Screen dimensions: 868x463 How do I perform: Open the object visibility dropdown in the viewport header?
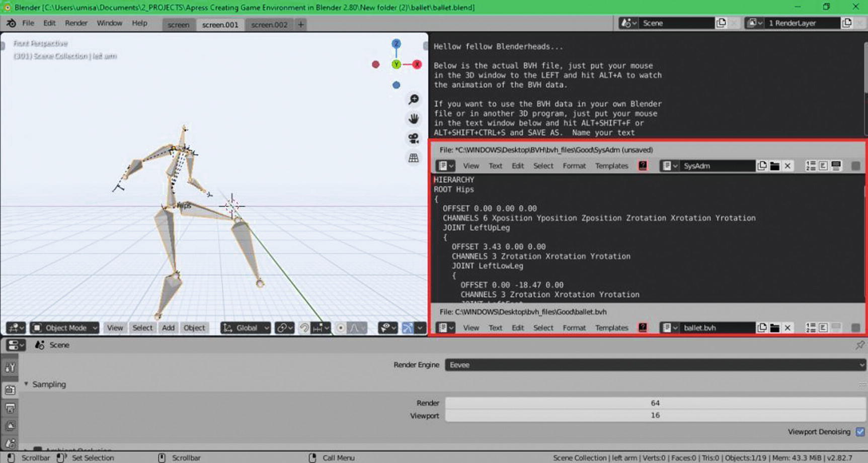(387, 328)
